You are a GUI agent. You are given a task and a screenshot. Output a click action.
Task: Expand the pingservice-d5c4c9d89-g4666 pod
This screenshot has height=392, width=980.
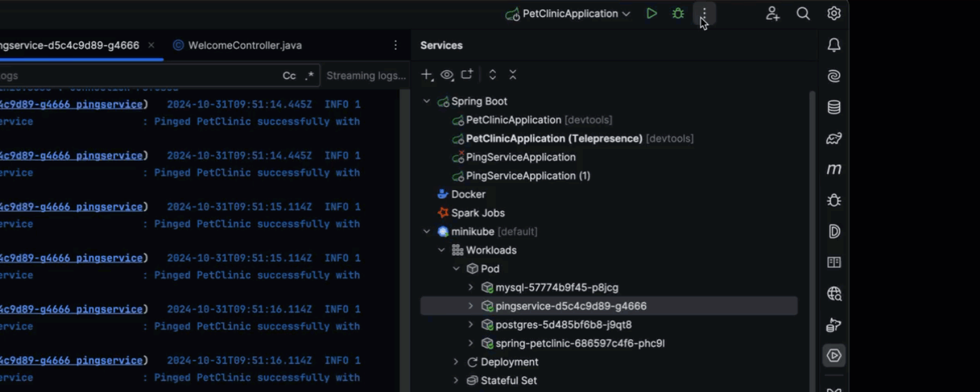pyautogui.click(x=471, y=306)
